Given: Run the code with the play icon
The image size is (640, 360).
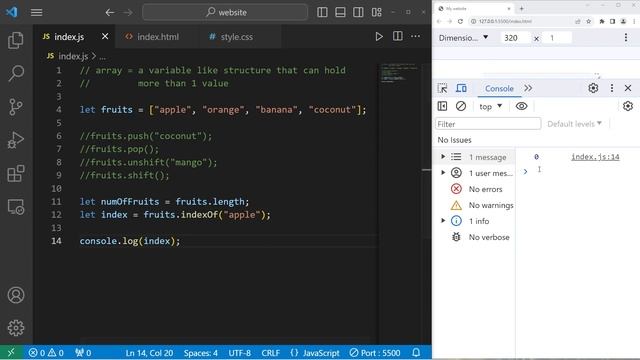Looking at the screenshot, I should click(379, 36).
